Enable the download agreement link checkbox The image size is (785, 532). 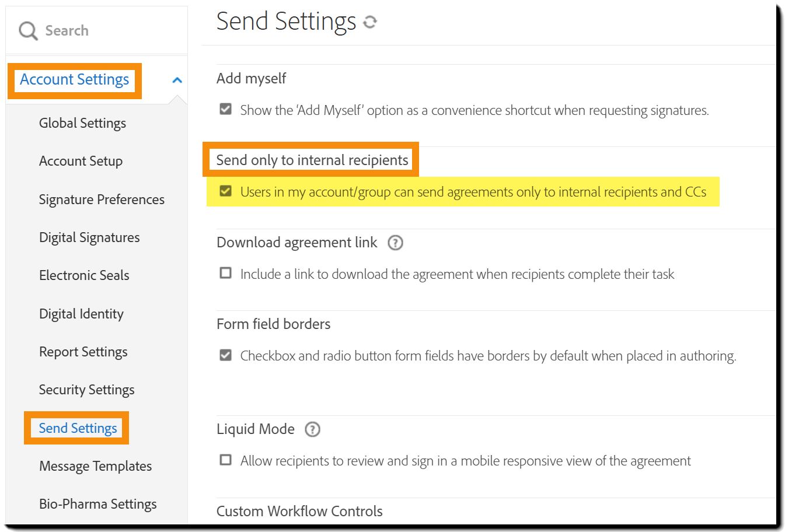(225, 273)
